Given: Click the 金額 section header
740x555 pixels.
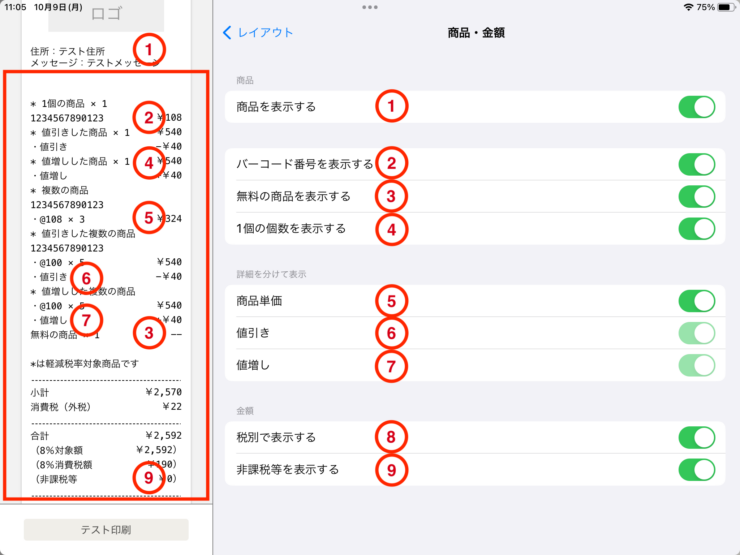Looking at the screenshot, I should click(245, 411).
